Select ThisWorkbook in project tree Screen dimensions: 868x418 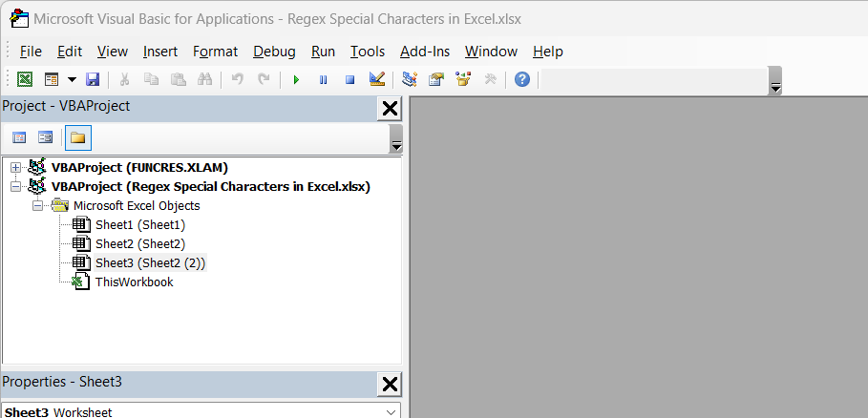134,282
